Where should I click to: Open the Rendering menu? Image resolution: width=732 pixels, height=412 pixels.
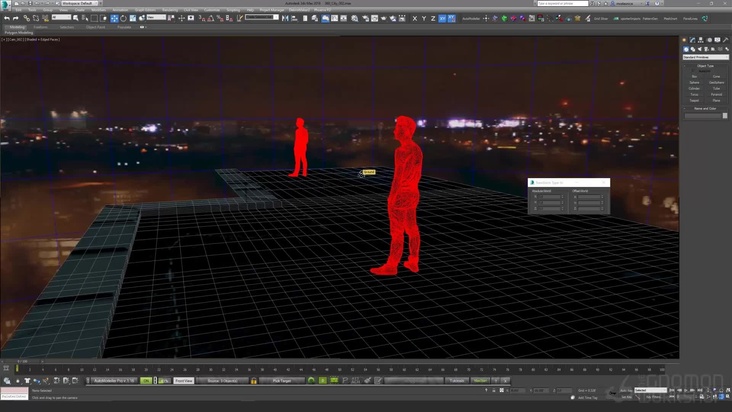click(169, 10)
